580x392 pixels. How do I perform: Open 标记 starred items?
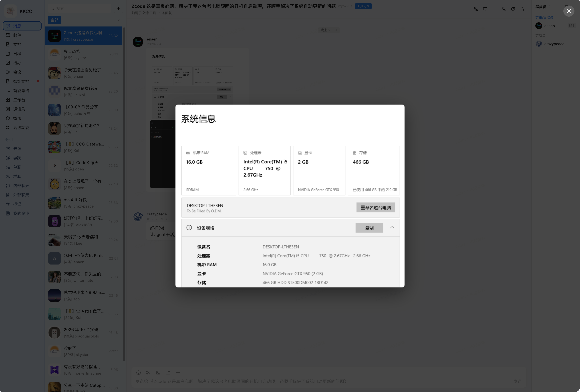22,204
